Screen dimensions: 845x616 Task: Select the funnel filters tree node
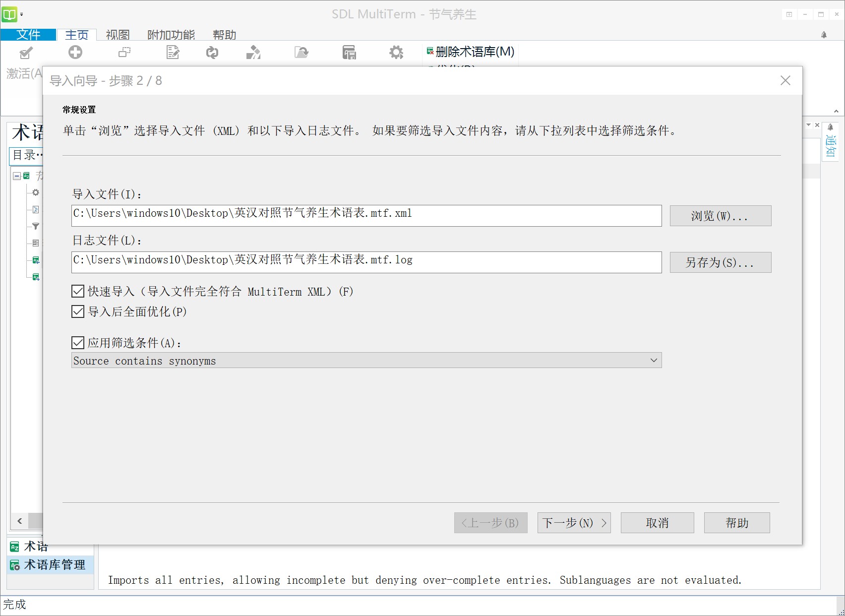click(36, 226)
